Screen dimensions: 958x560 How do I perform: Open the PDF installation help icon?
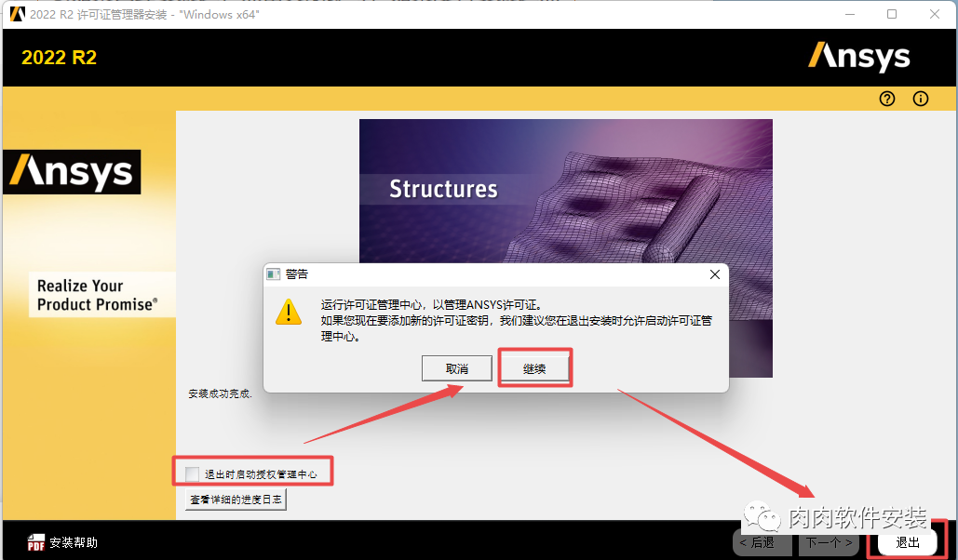(x=36, y=542)
